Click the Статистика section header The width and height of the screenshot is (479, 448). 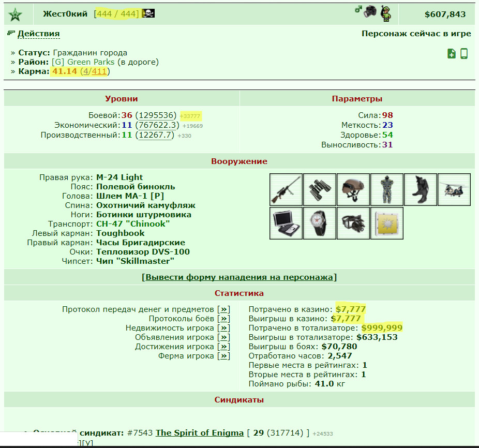pyautogui.click(x=239, y=293)
